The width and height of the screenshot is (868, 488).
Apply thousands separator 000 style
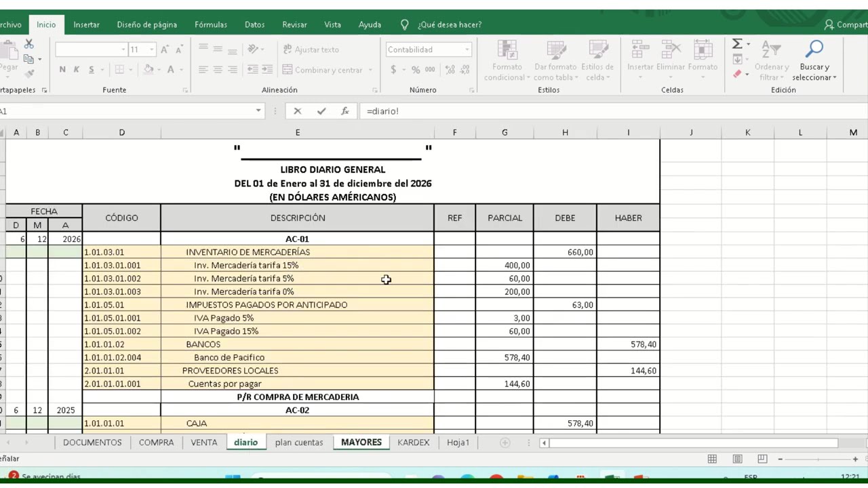pos(431,70)
